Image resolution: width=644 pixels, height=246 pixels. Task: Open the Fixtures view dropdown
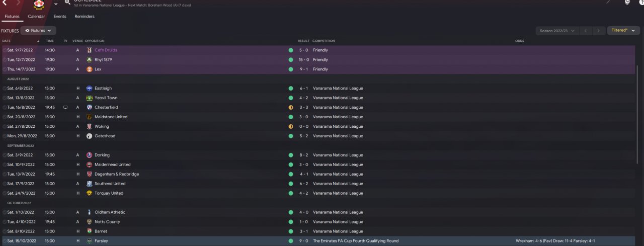pyautogui.click(x=38, y=31)
